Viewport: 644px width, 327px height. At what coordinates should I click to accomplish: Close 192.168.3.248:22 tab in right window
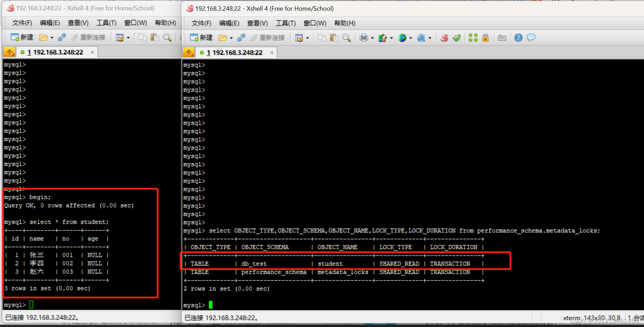pos(272,52)
